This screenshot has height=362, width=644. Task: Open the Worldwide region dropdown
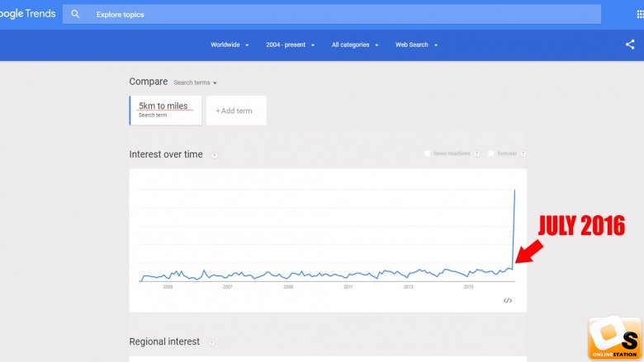(230, 45)
